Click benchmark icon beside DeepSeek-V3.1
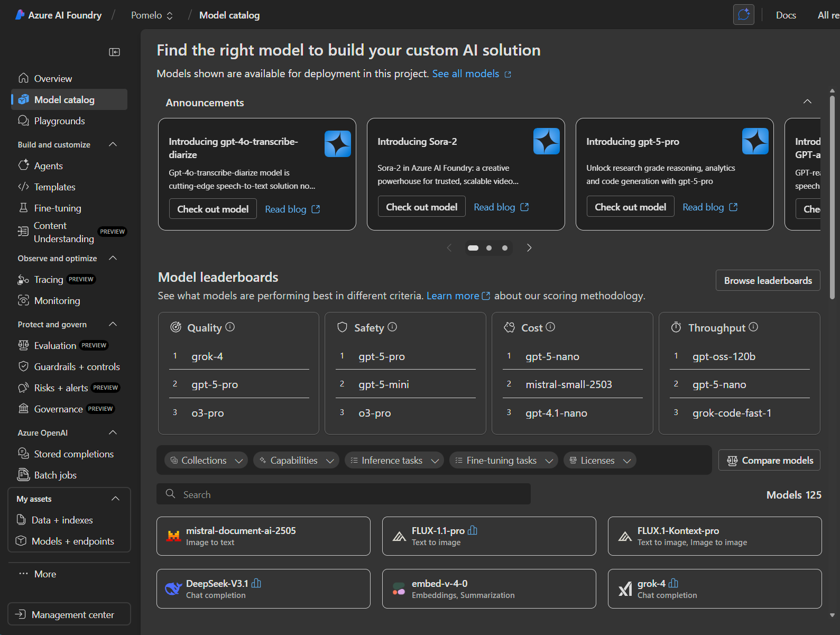The image size is (840, 635). [x=256, y=583]
